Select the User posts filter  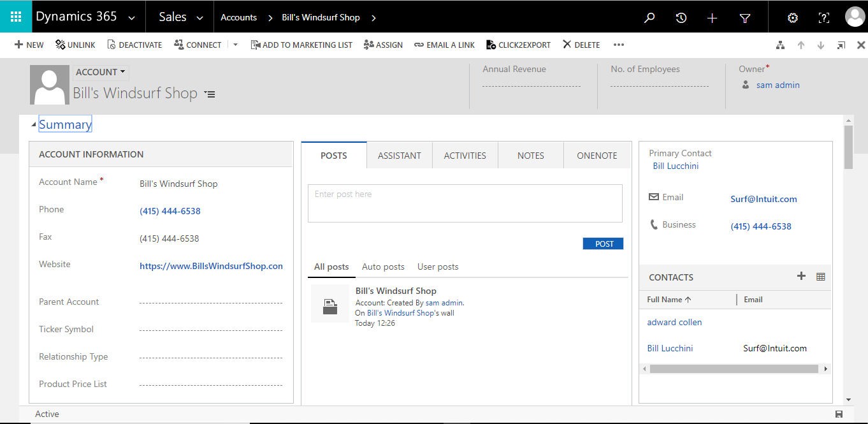click(x=438, y=267)
